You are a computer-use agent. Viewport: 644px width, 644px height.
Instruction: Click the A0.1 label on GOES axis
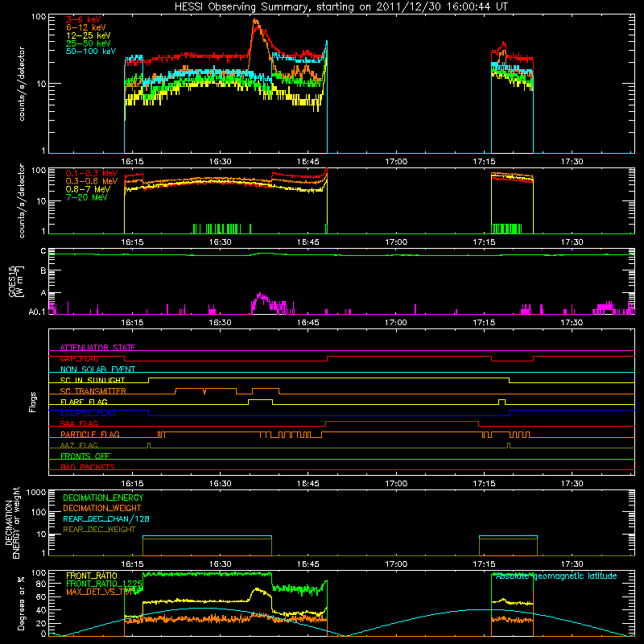pyautogui.click(x=37, y=312)
